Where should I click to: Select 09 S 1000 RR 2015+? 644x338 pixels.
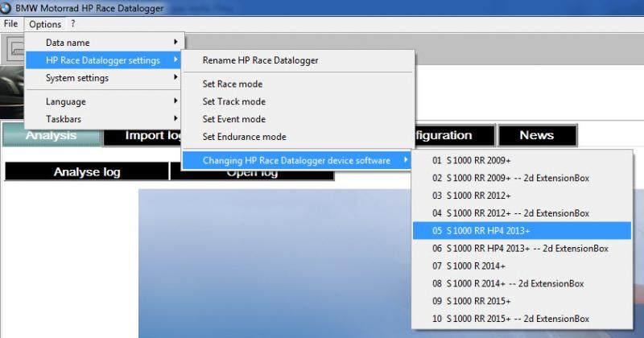point(522,301)
